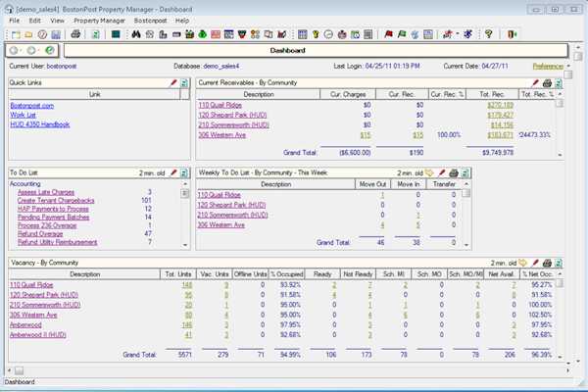Open Refund Utility Reimbursement item
The image size is (588, 392).
[58, 242]
